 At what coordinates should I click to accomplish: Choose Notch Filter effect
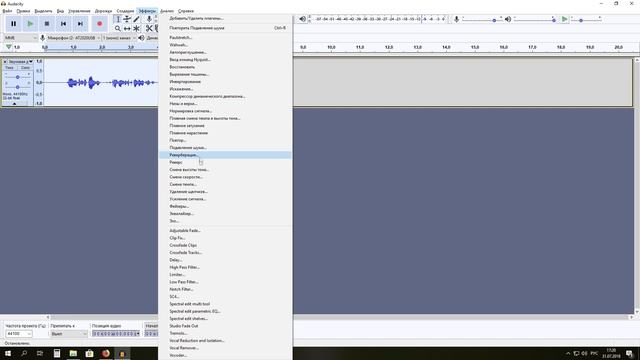coord(225,289)
